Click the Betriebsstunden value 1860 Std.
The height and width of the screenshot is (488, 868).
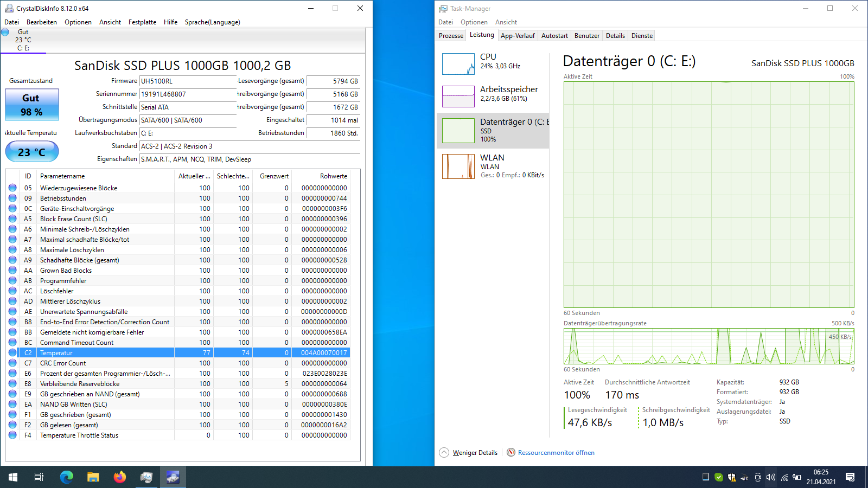point(333,133)
